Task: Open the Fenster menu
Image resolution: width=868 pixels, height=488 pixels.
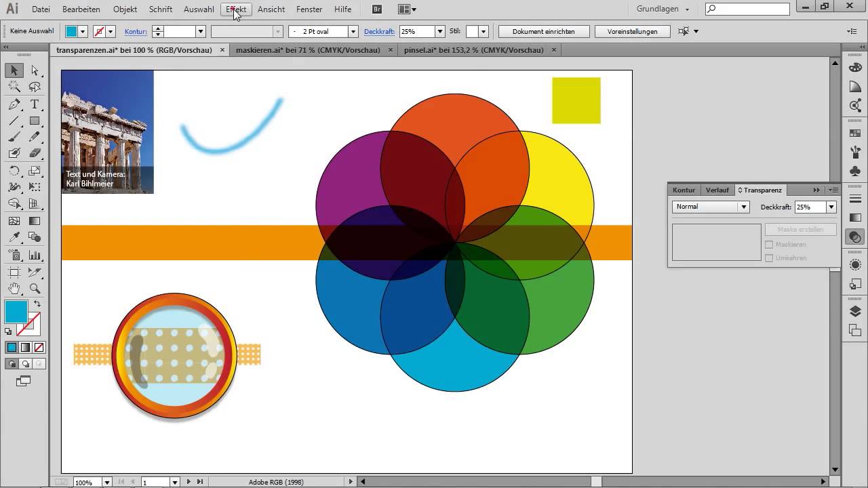Action: [x=309, y=9]
